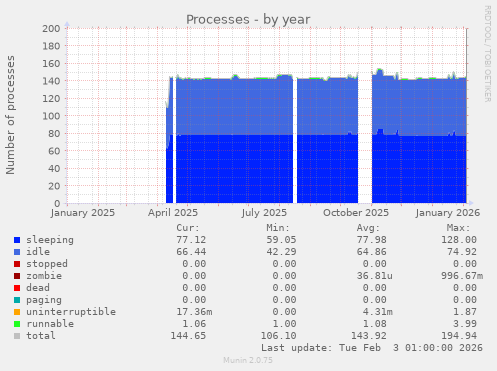
Task: Click the runnable average value 1.08
Action: tap(375, 324)
